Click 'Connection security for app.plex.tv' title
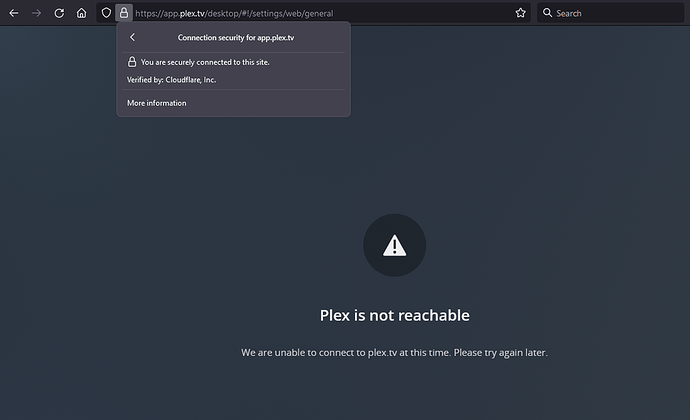Viewport: 690px width, 420px height. point(236,38)
